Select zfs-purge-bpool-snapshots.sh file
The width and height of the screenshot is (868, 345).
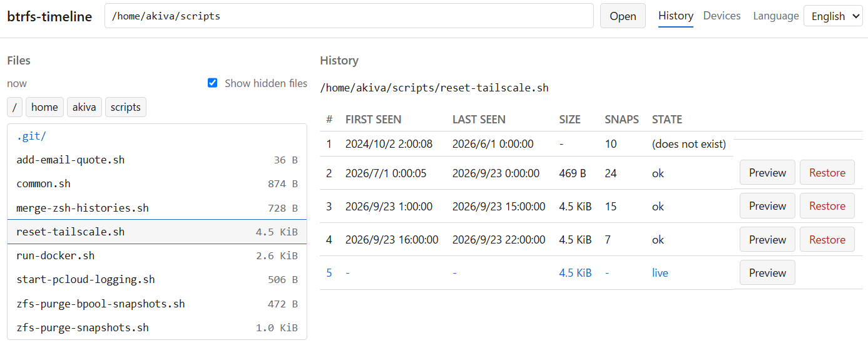coord(157,304)
